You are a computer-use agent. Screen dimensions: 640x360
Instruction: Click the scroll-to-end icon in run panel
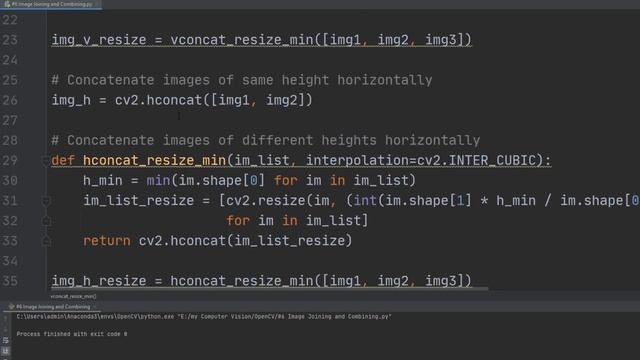tap(5, 351)
